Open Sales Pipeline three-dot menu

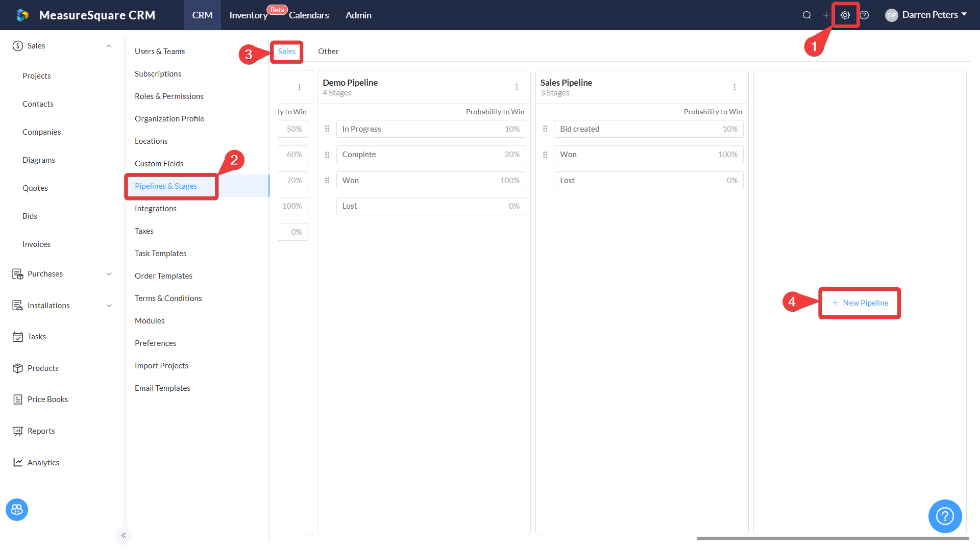(734, 87)
